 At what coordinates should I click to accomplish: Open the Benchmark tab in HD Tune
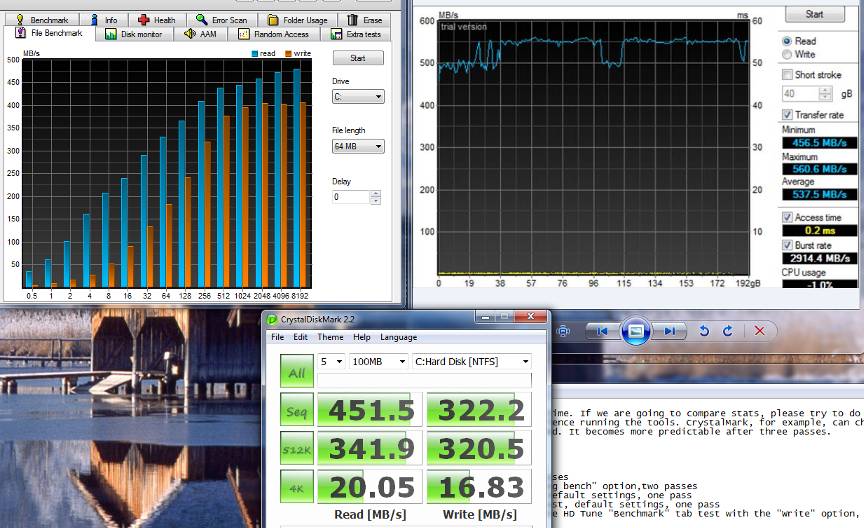point(42,20)
